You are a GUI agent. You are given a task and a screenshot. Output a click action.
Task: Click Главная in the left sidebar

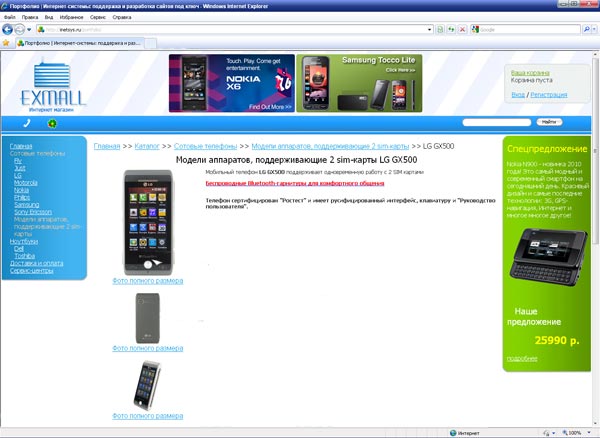21,146
